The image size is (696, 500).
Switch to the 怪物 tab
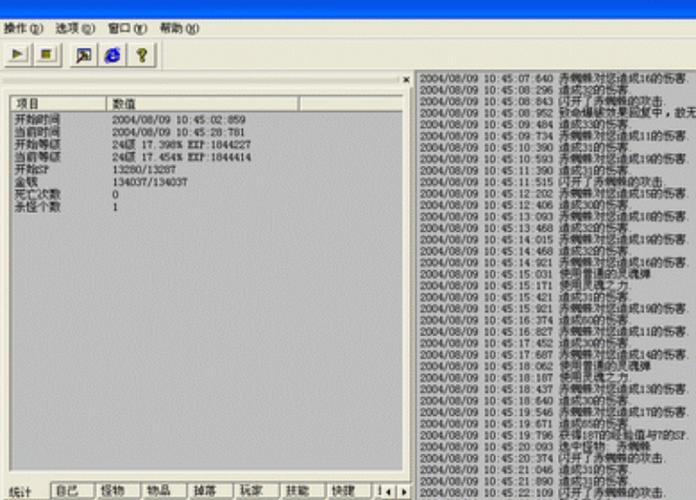tap(114, 491)
